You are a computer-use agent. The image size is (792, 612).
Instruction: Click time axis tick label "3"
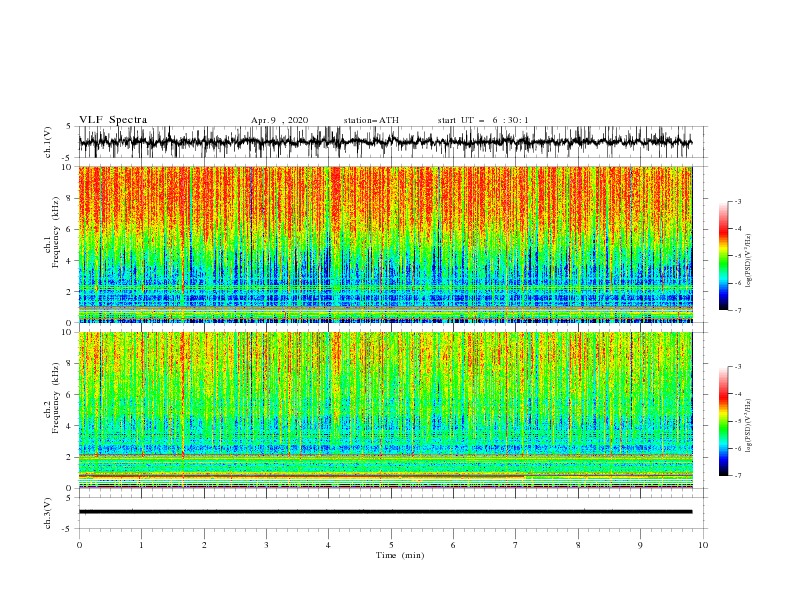(x=266, y=545)
